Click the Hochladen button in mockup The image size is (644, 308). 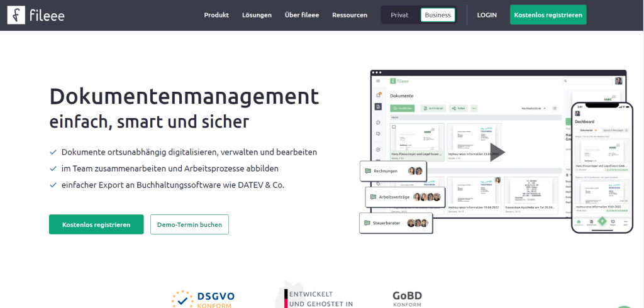[x=402, y=108]
